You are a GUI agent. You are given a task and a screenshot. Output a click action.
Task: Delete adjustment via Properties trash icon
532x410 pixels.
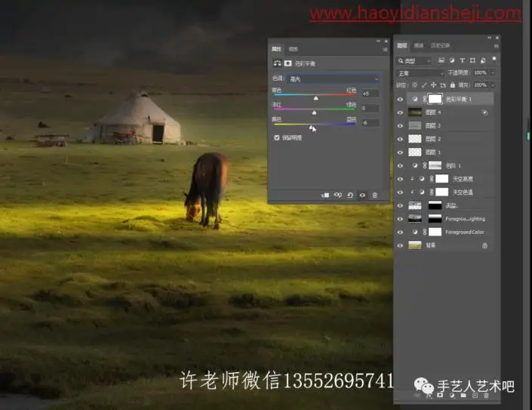374,195
